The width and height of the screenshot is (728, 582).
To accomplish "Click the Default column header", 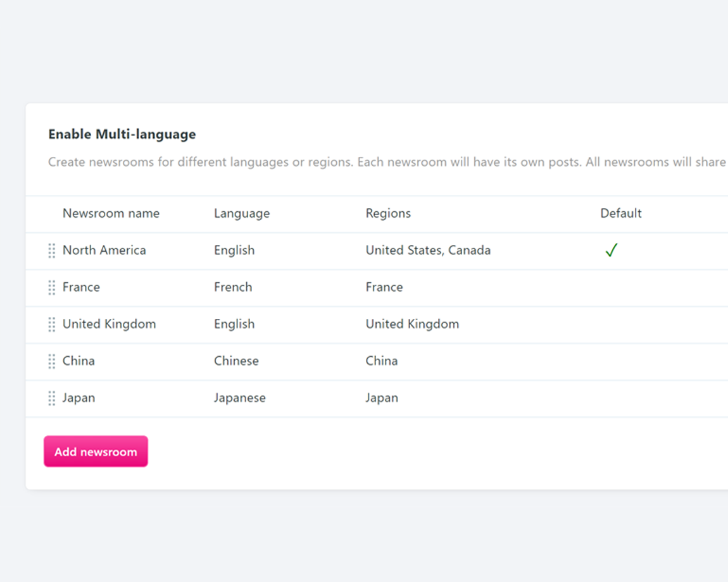I will point(620,213).
